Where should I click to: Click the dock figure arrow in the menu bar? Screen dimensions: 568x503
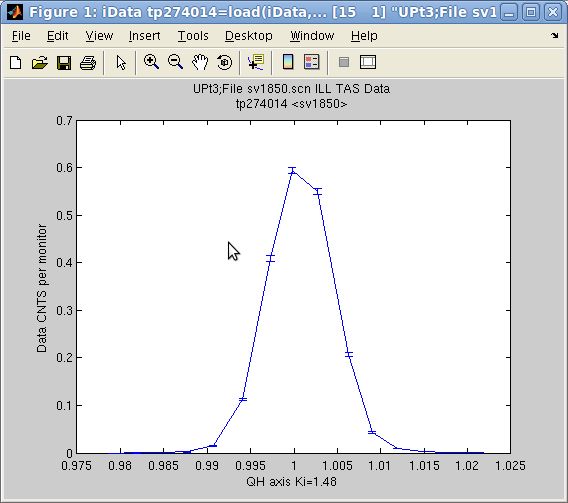coord(554,35)
